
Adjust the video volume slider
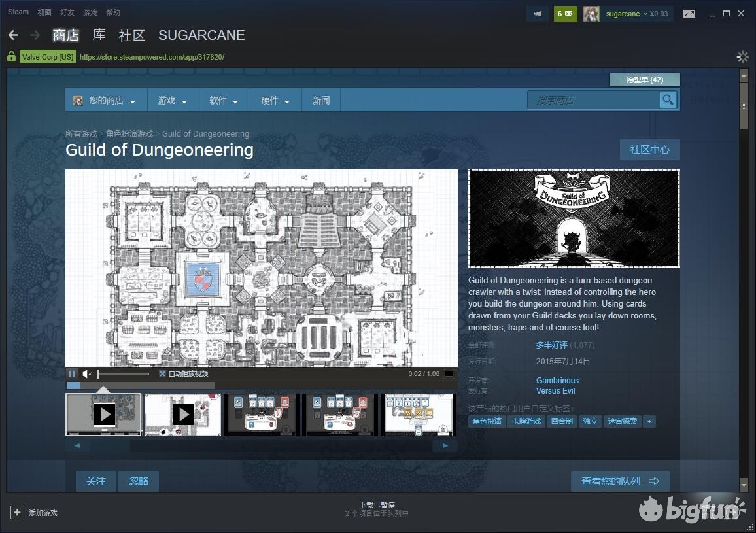coord(123,374)
